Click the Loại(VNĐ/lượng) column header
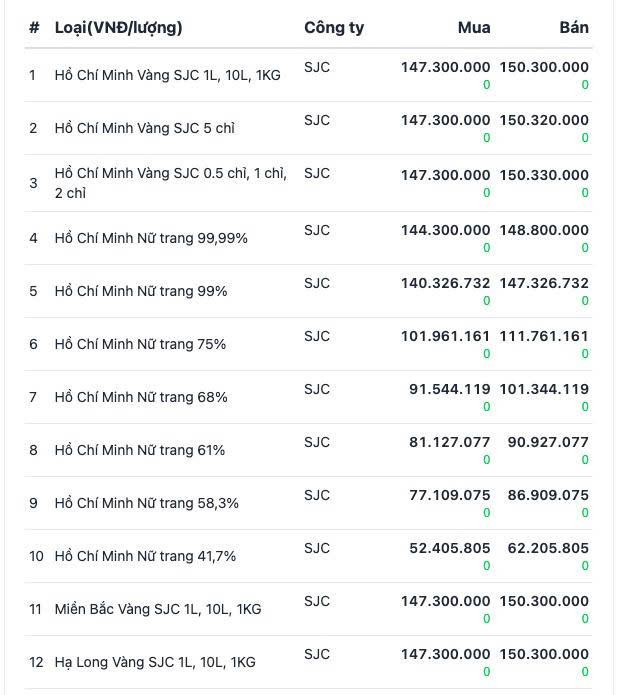 [x=118, y=27]
